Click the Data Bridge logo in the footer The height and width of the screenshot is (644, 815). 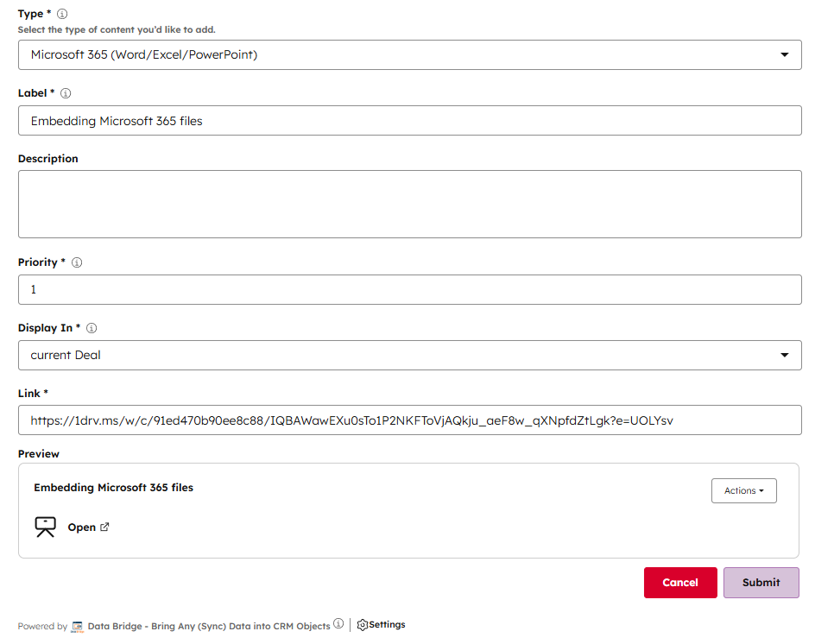point(78,625)
